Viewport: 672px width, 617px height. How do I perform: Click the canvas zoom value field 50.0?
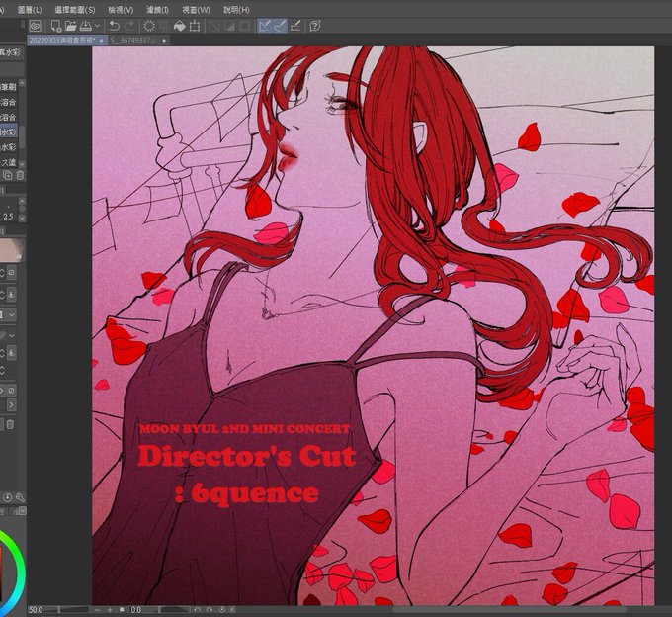click(x=36, y=610)
